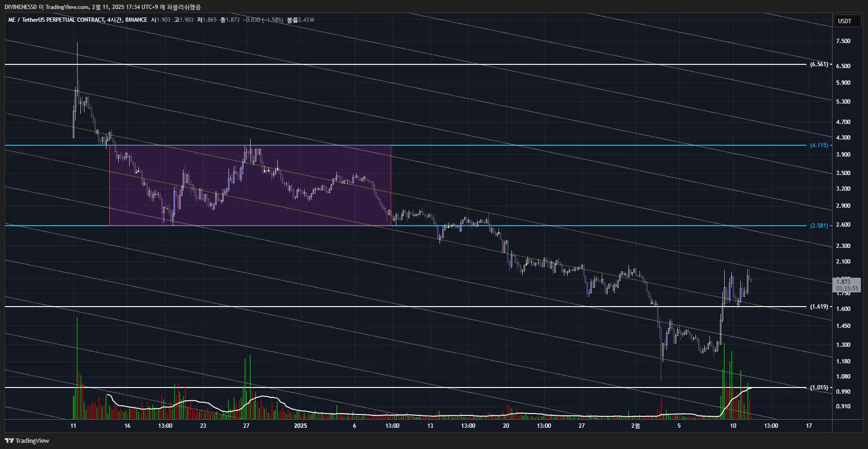This screenshot has width=868, height=449.
Task: Click the volume value 2.43 M in legend
Action: tap(306, 20)
